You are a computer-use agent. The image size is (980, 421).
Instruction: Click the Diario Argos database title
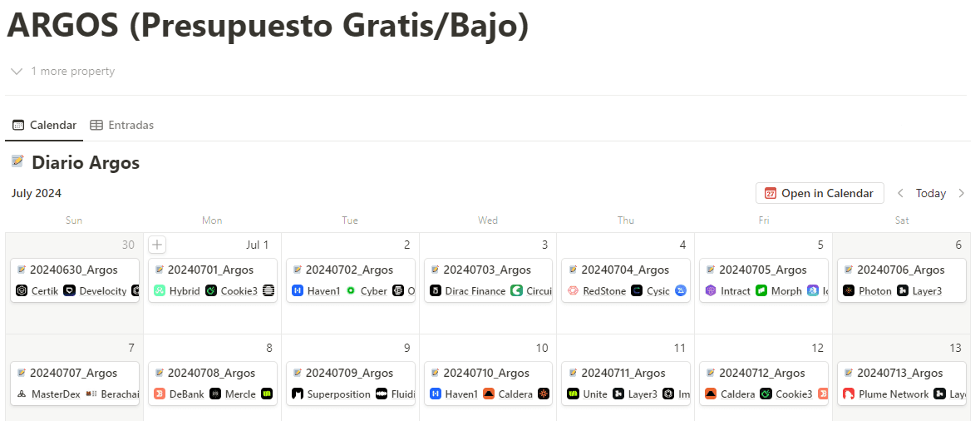86,162
